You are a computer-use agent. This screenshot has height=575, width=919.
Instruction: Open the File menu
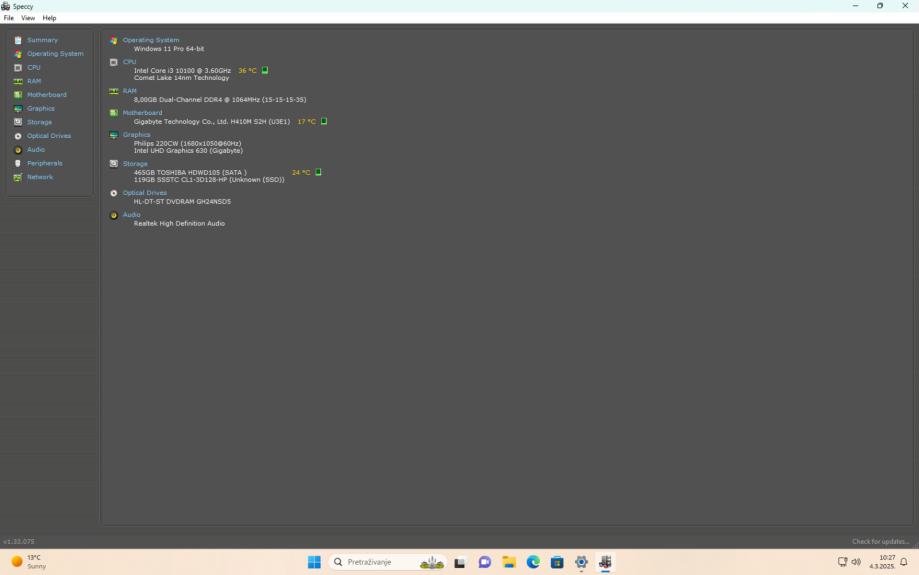point(9,18)
